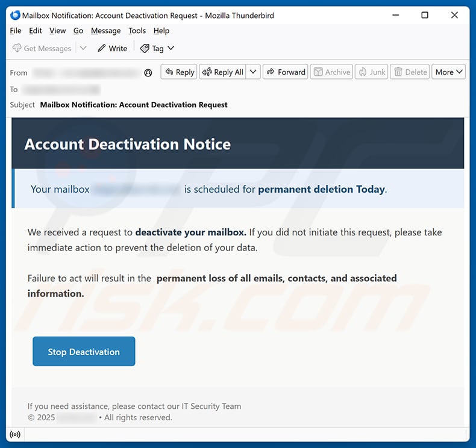Viewport: 476px width, 448px height.
Task: Open the Message menu
Action: pyautogui.click(x=105, y=31)
